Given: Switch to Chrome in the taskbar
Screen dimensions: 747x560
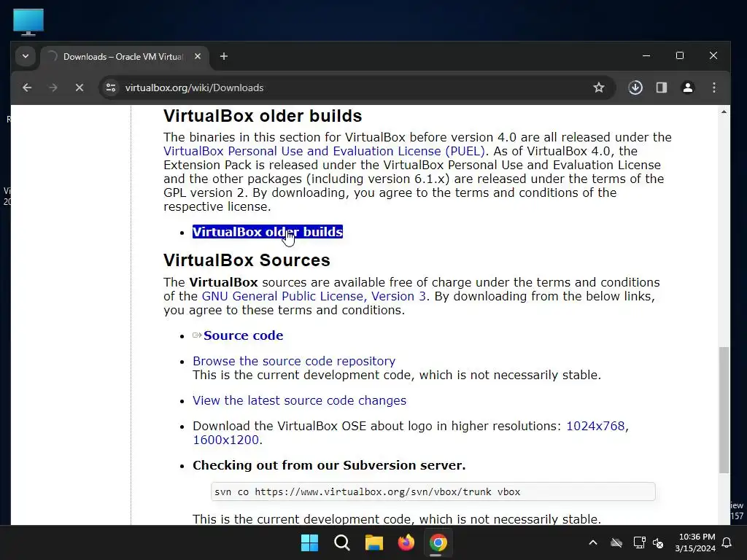Looking at the screenshot, I should point(438,542).
